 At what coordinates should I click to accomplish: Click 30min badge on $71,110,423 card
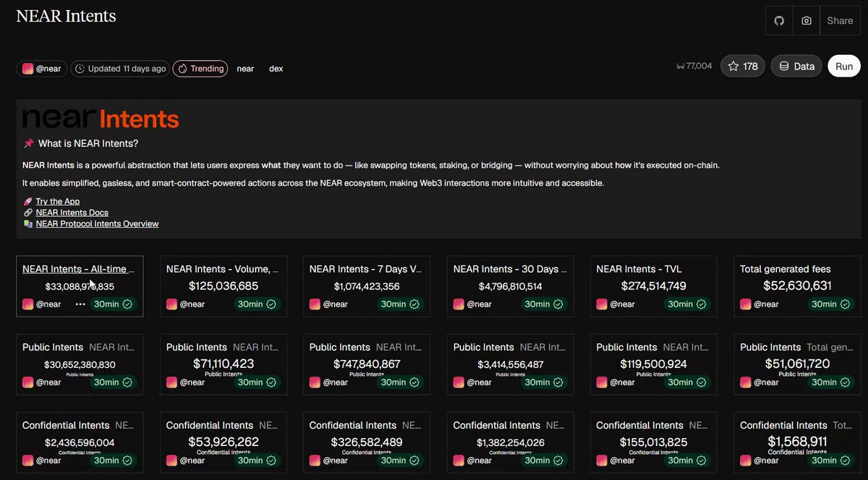[256, 382]
